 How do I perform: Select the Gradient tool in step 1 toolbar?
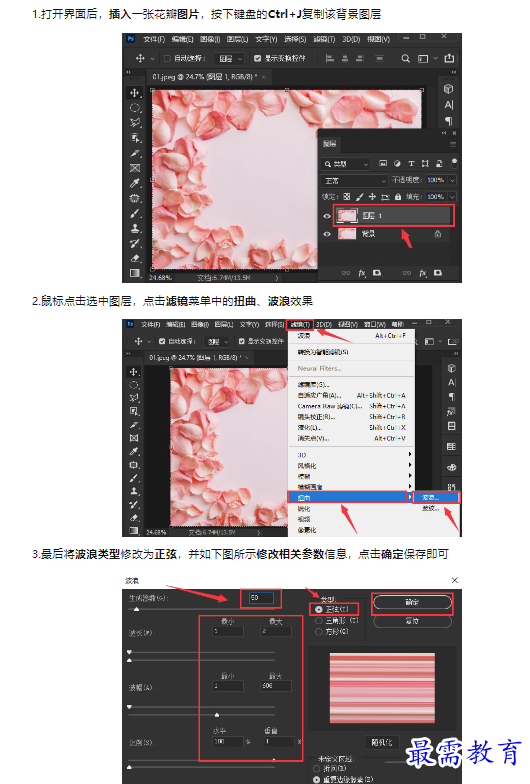click(x=134, y=273)
